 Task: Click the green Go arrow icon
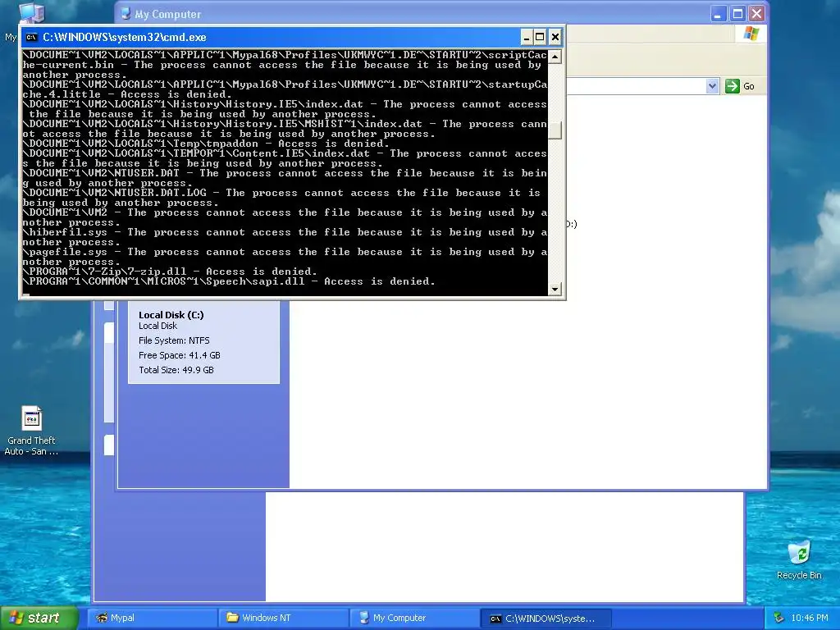pyautogui.click(x=732, y=86)
